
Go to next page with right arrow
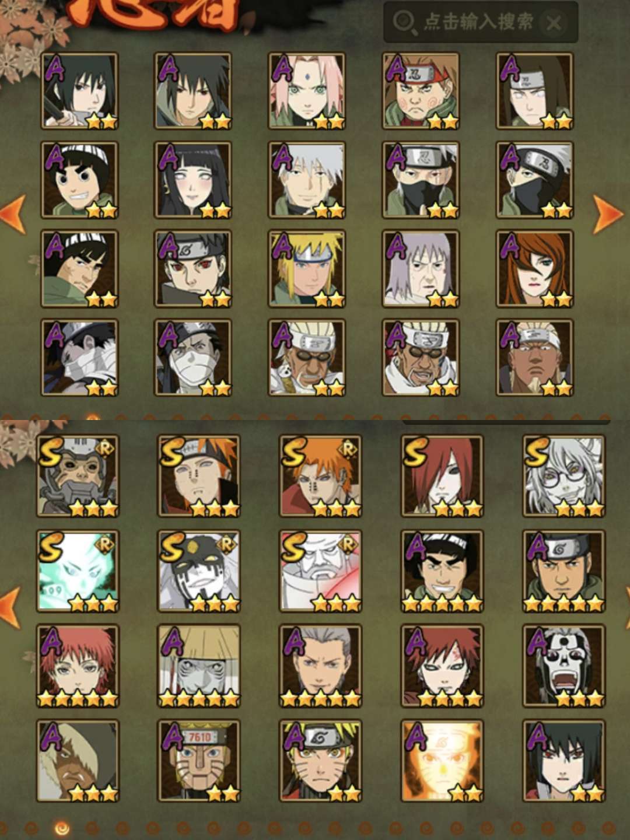(608, 214)
